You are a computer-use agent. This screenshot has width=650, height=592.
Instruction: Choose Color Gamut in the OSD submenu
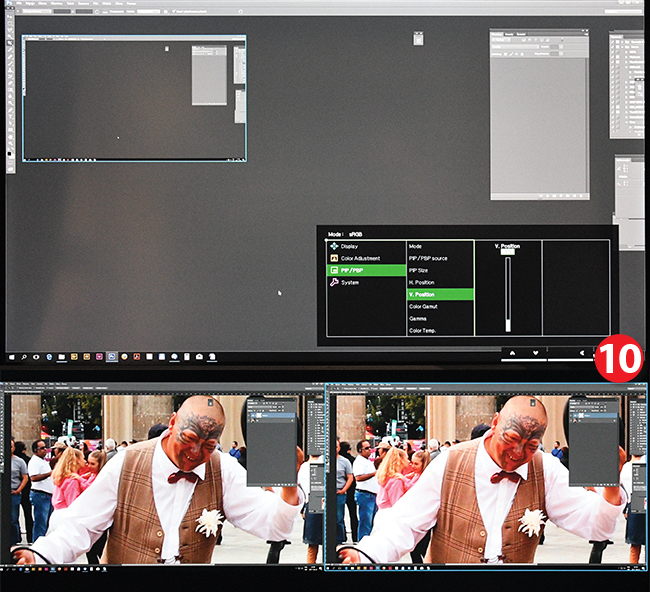pyautogui.click(x=422, y=306)
